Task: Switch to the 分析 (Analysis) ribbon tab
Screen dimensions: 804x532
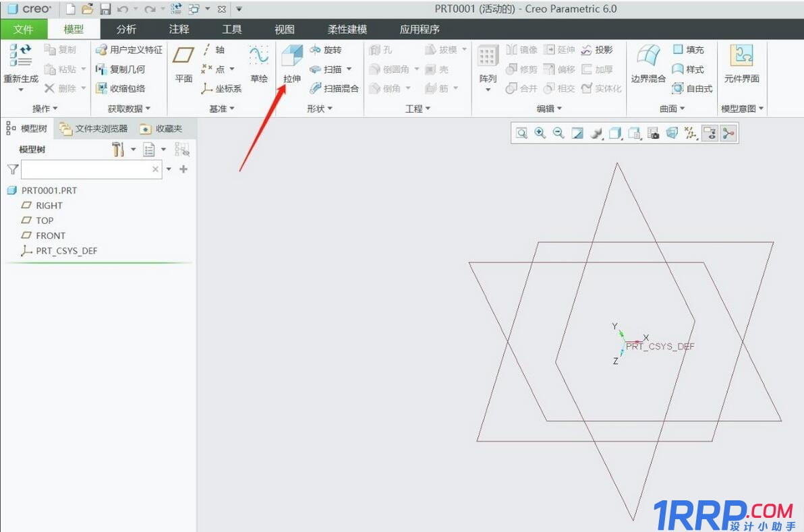Action: (126, 29)
